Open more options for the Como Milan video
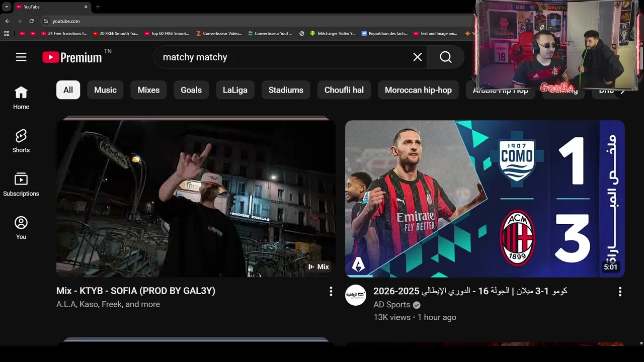 coord(620,292)
